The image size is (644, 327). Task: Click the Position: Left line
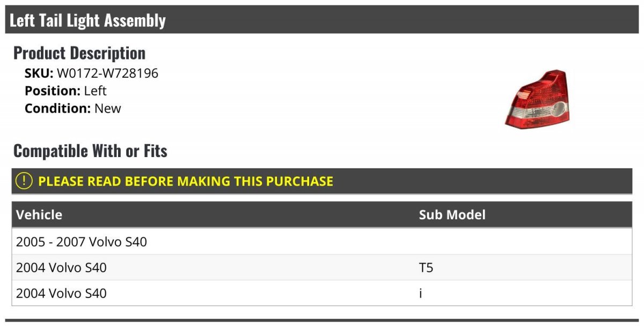[x=65, y=91]
